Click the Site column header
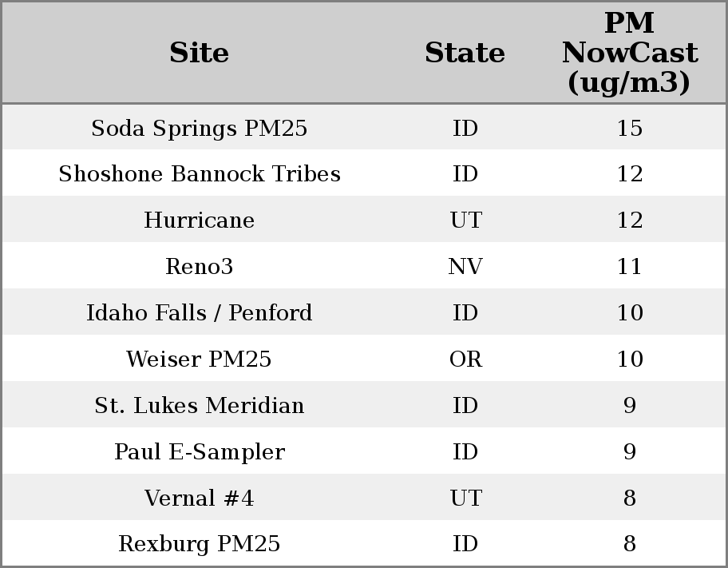This screenshot has height=568, width=728. click(x=199, y=53)
